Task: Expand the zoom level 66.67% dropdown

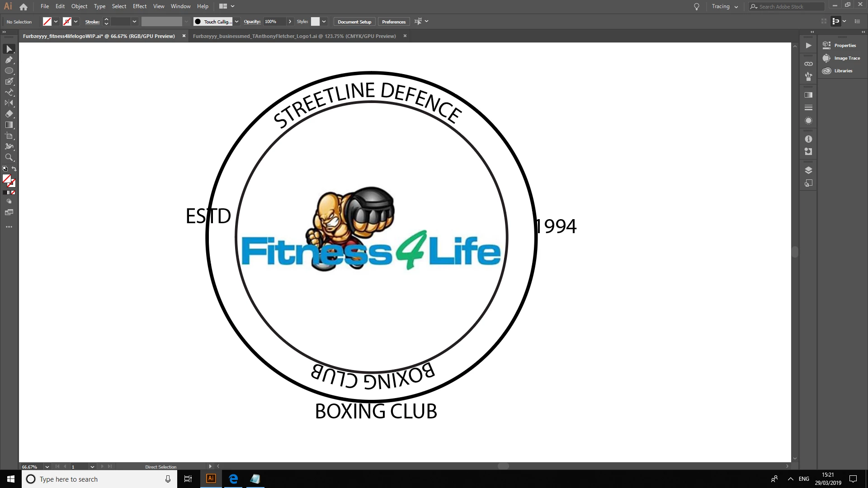Action: click(47, 467)
